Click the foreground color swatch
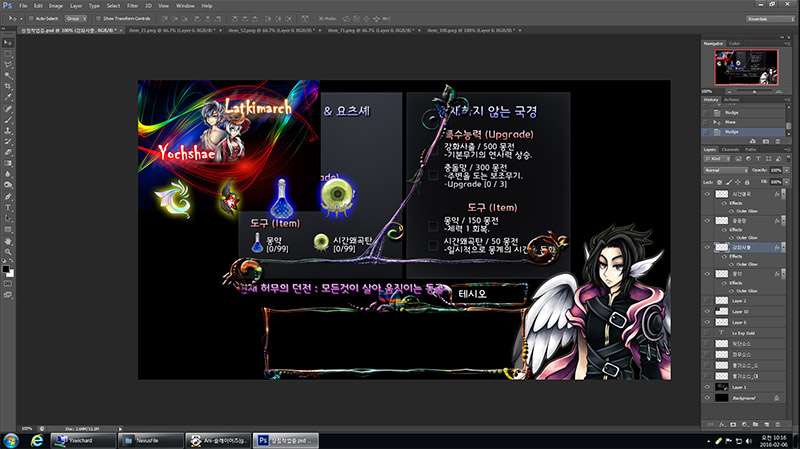The height and width of the screenshot is (449, 800). coord(6,269)
